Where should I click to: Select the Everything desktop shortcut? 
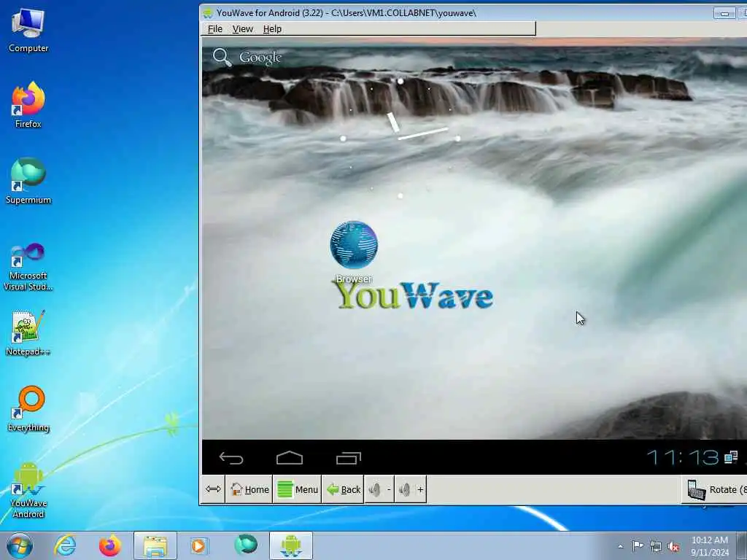click(x=28, y=409)
